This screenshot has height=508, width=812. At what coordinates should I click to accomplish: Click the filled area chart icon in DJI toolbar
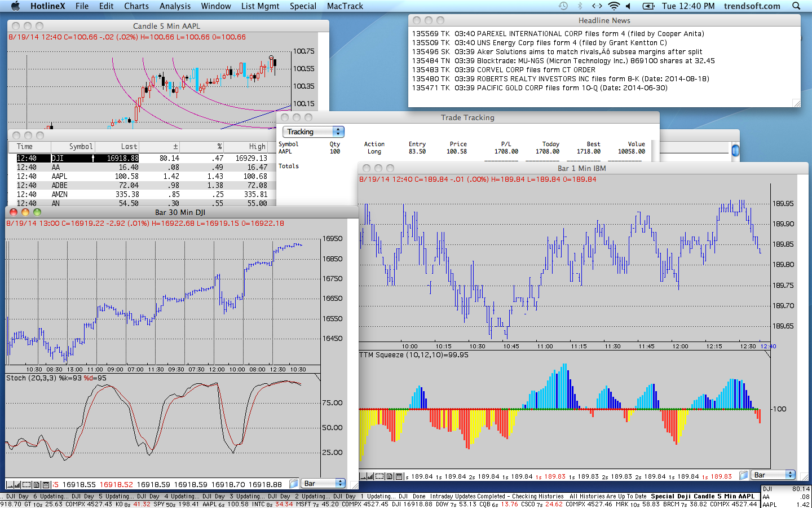tap(17, 484)
